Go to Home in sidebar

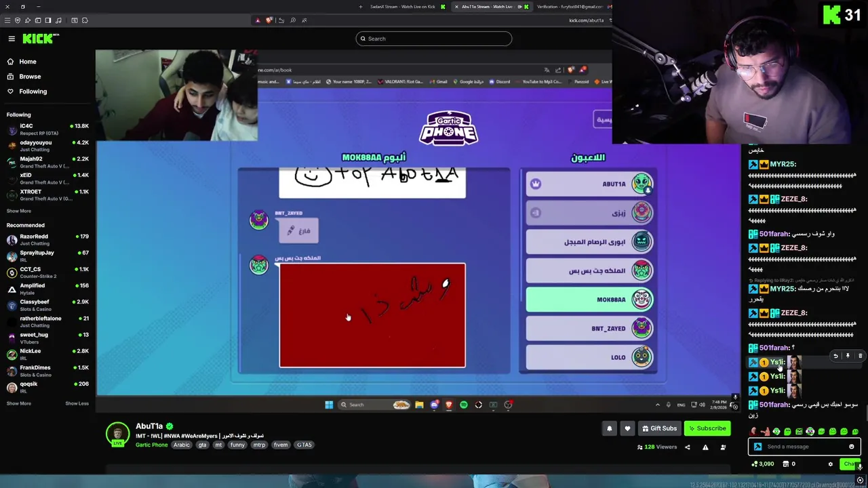tap(28, 62)
